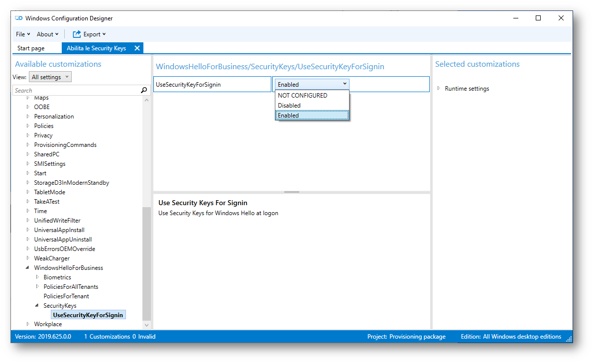Click the horizontal pane splitter grip
This screenshot has height=364, width=594.
292,192
